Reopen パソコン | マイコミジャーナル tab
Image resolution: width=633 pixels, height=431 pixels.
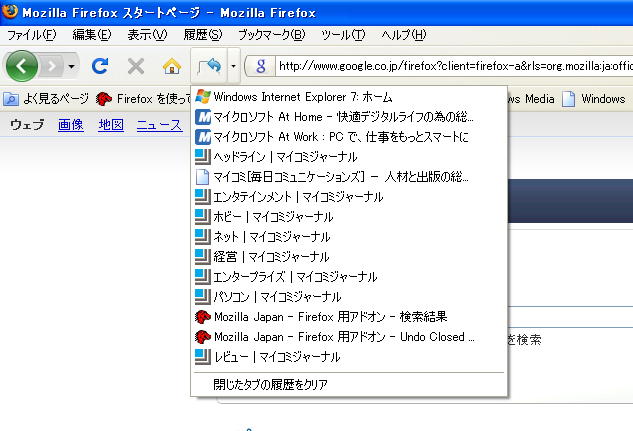[x=349, y=297]
